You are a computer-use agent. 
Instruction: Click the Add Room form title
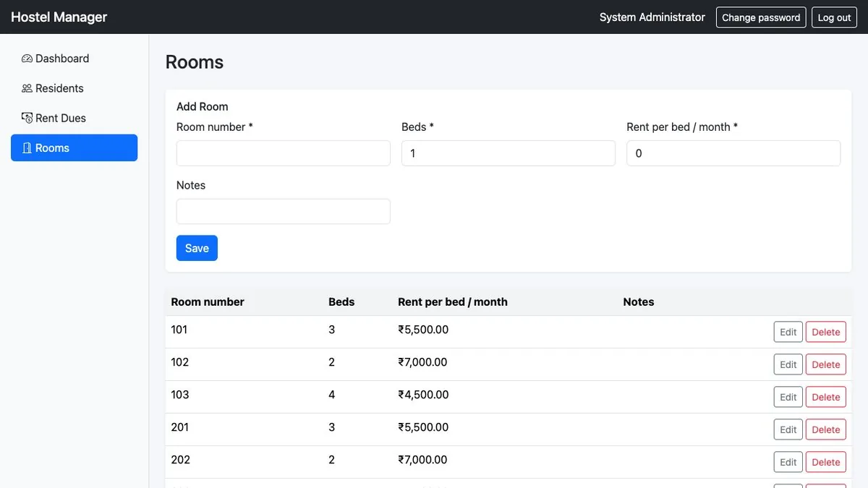point(203,106)
